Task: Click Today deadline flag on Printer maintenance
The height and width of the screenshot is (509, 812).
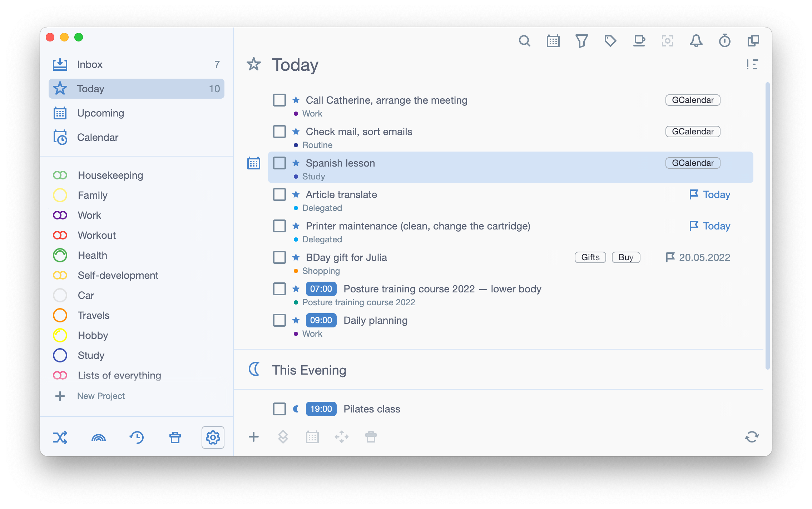Action: click(x=710, y=226)
